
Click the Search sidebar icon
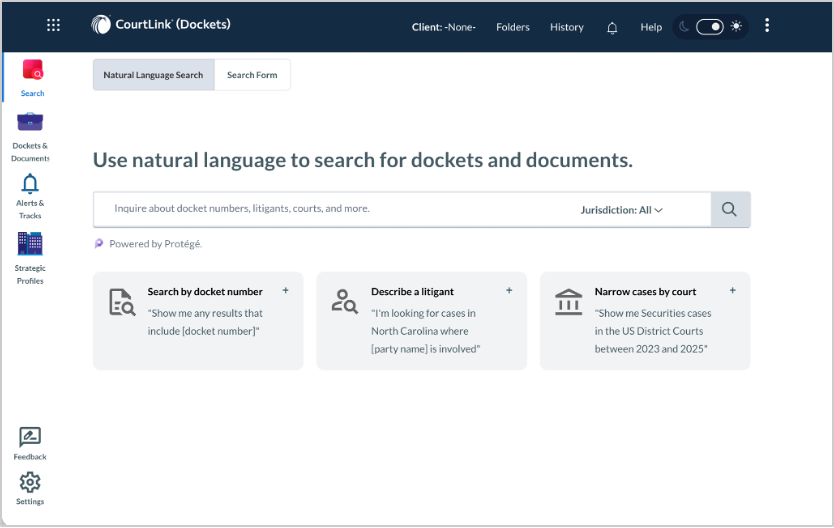(32, 71)
